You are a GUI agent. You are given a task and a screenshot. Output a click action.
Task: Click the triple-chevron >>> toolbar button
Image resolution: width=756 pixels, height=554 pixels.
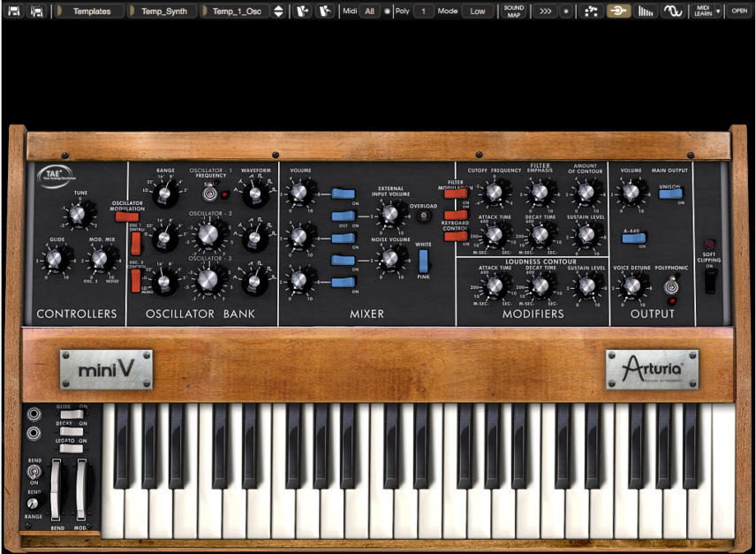pyautogui.click(x=545, y=11)
